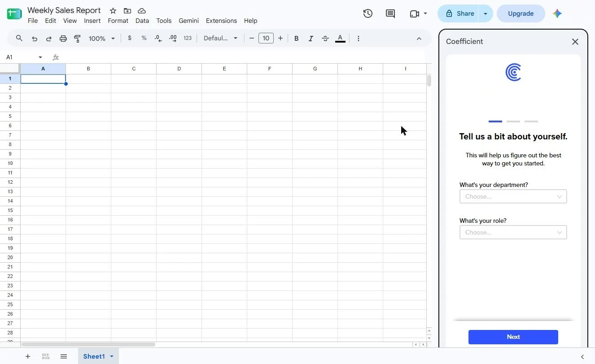Open the text color picker

pyautogui.click(x=340, y=39)
